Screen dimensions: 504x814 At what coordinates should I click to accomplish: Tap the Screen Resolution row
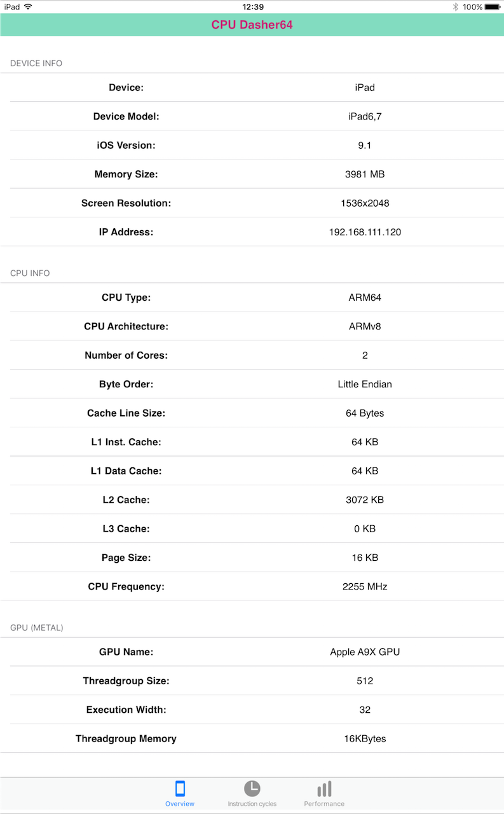[x=252, y=203]
